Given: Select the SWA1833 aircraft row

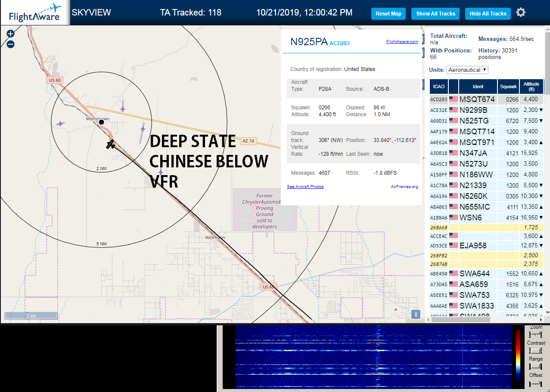Looking at the screenshot, I should (487, 306).
